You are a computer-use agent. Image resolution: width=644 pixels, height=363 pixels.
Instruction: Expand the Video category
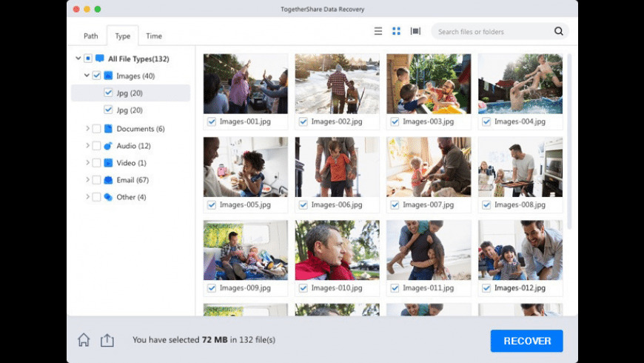pyautogui.click(x=87, y=163)
